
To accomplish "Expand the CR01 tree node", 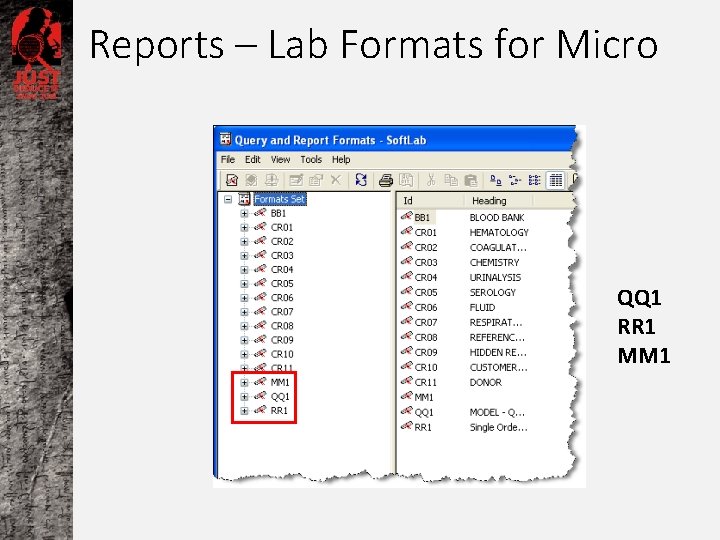I will (244, 228).
